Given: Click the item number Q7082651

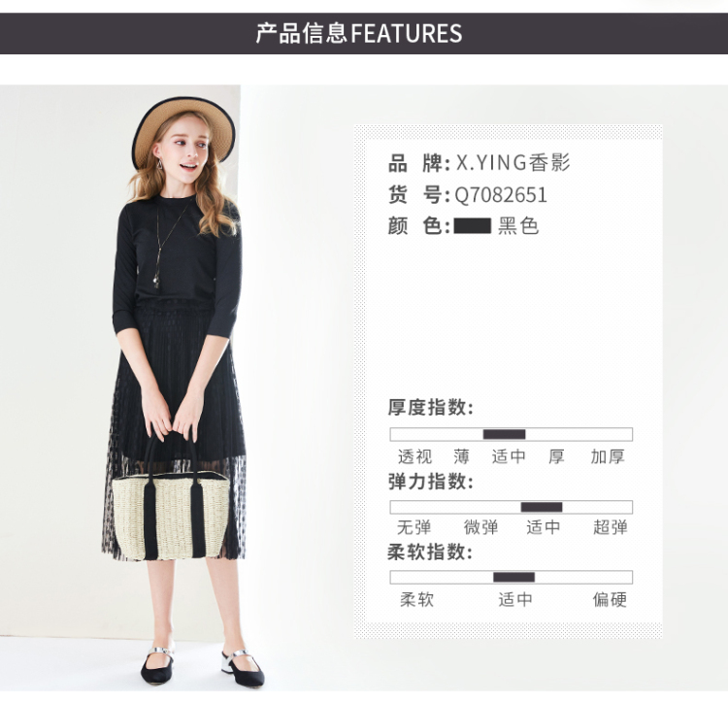Looking at the screenshot, I should [x=501, y=195].
